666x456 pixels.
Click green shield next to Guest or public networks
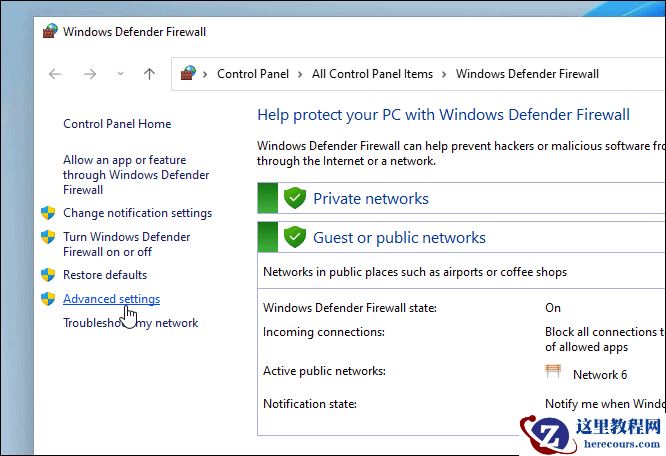295,237
